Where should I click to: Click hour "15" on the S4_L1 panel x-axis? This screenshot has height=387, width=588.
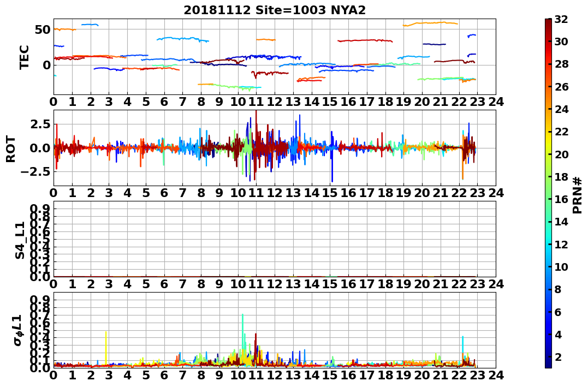(x=330, y=284)
